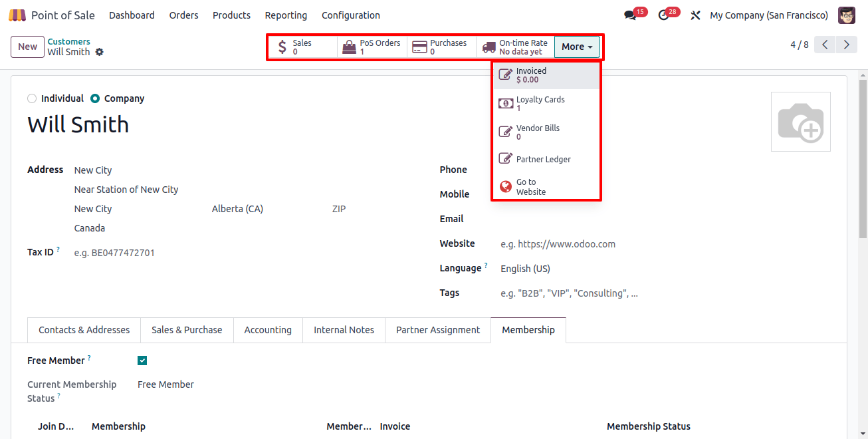Open the company switcher My Company (San Francisco)
The width and height of the screenshot is (868, 439).
point(769,15)
